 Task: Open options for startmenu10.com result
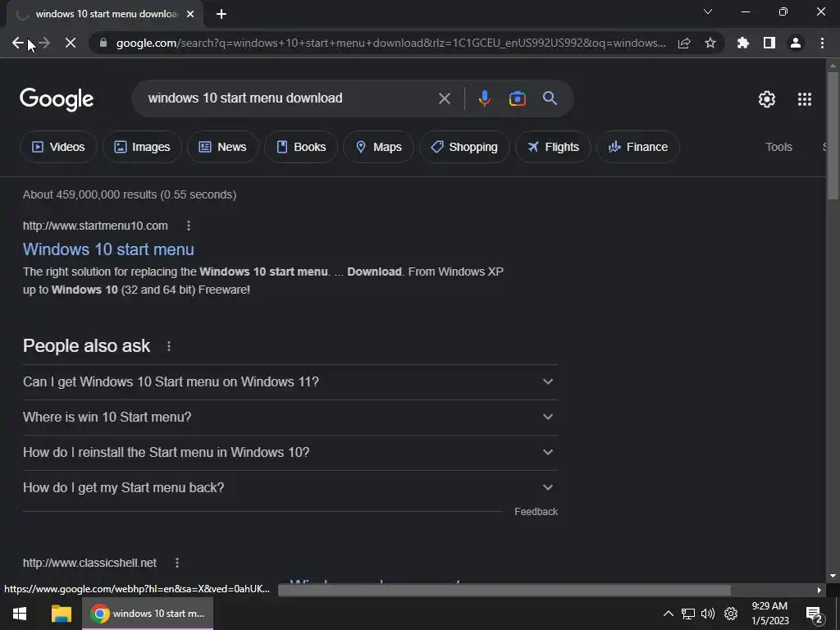(x=188, y=226)
